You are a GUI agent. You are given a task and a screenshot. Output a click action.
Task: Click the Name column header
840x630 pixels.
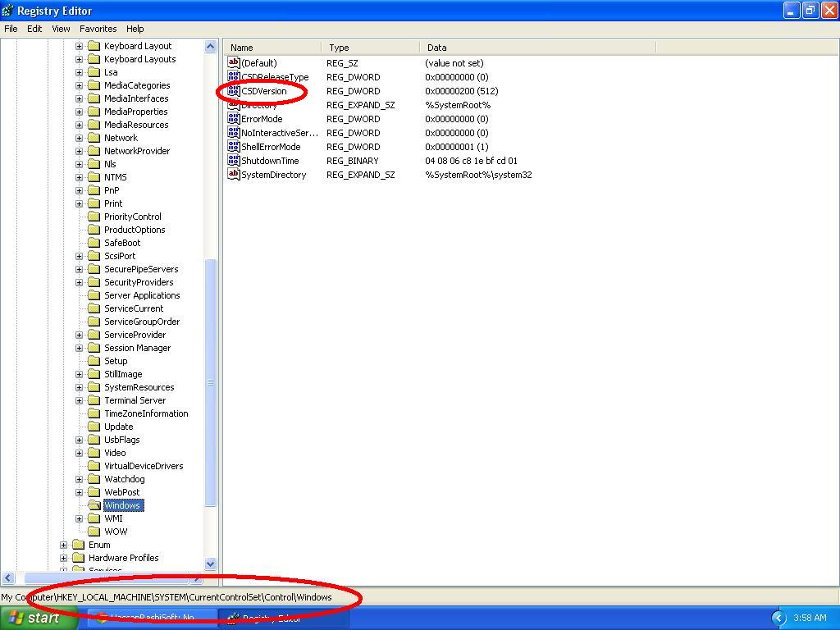click(272, 48)
